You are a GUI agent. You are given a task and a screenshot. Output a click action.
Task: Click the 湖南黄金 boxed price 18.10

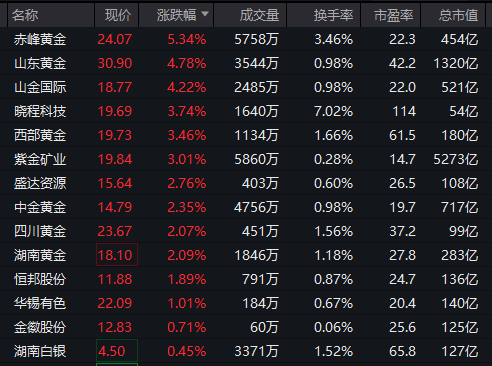117,255
